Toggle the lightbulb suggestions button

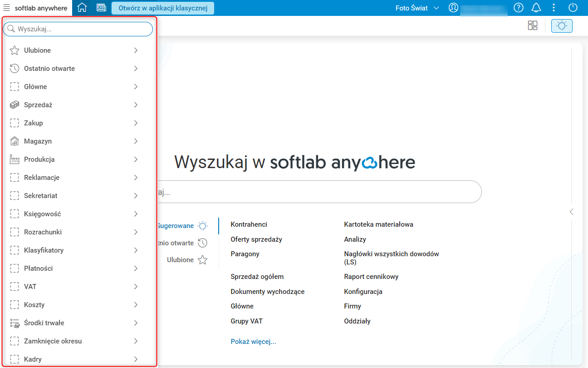click(562, 25)
